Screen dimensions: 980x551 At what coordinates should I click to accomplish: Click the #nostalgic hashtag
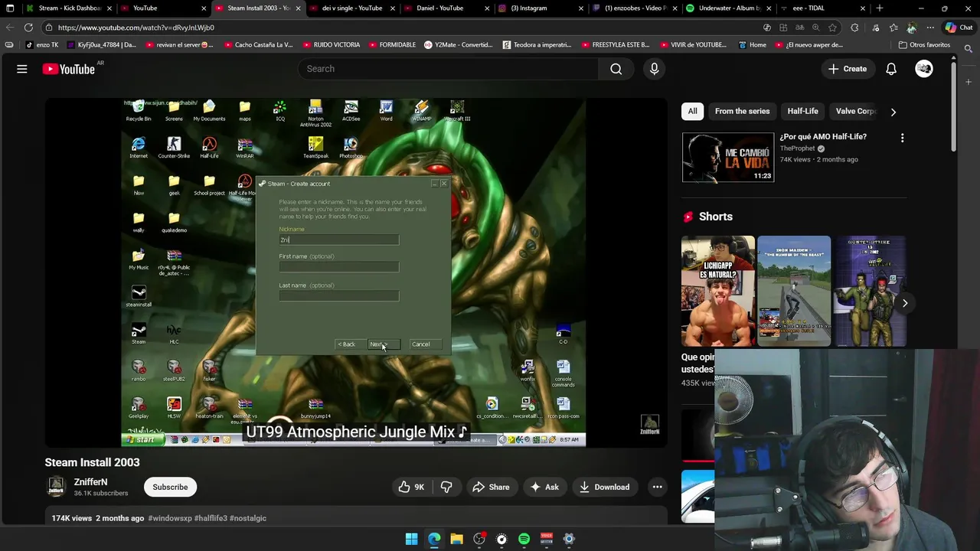(248, 518)
